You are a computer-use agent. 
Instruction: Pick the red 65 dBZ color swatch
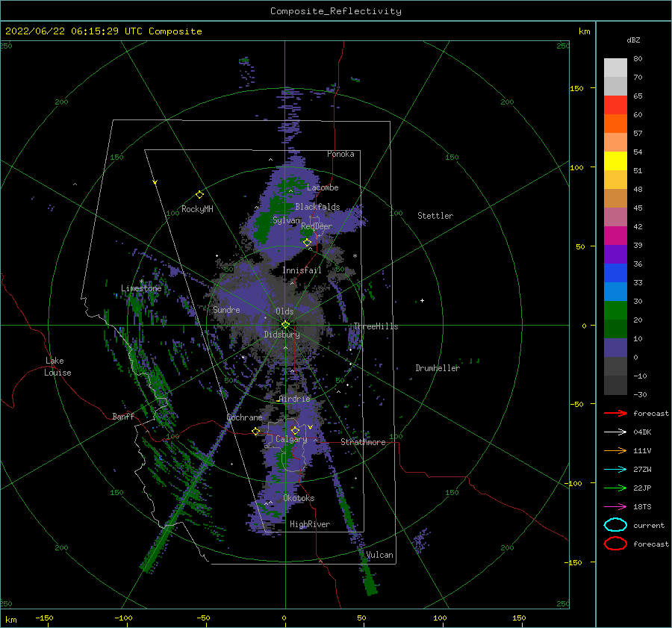click(x=615, y=105)
